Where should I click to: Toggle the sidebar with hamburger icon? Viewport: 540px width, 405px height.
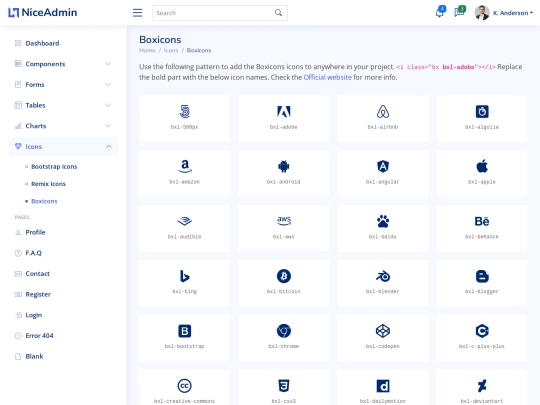pos(137,13)
